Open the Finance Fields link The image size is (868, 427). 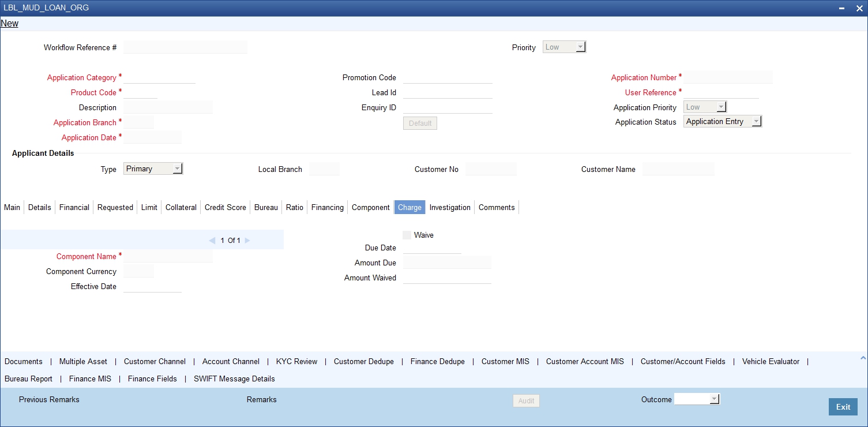152,379
